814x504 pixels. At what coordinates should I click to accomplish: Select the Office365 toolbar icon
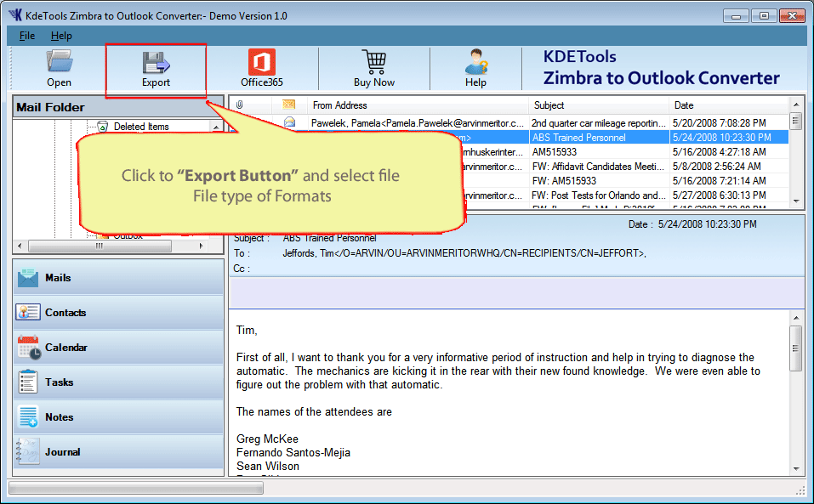(262, 62)
